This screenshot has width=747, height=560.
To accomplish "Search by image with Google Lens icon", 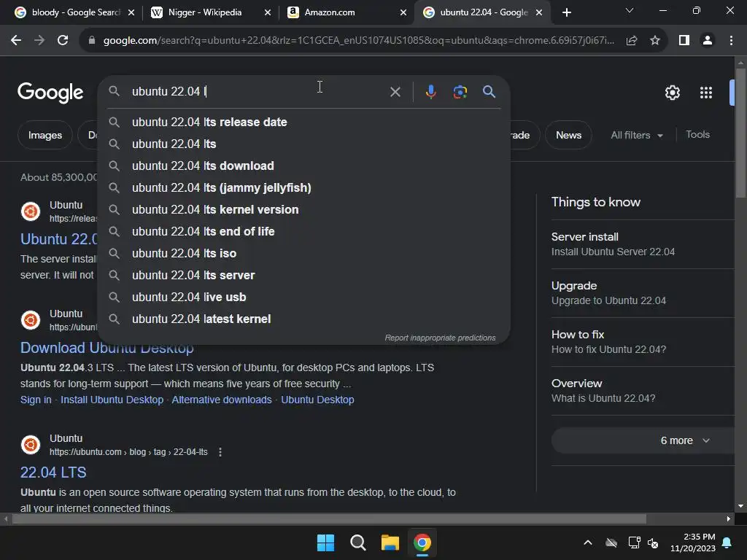I will (460, 91).
